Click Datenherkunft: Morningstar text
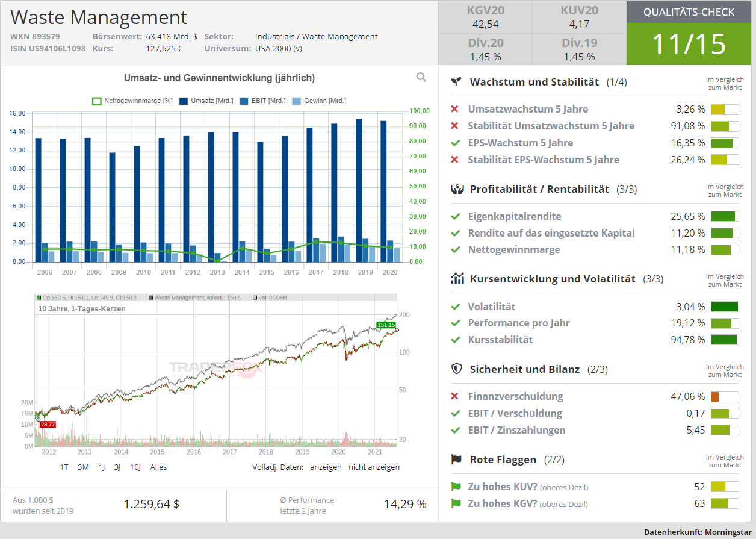The image size is (756, 539). 696,532
